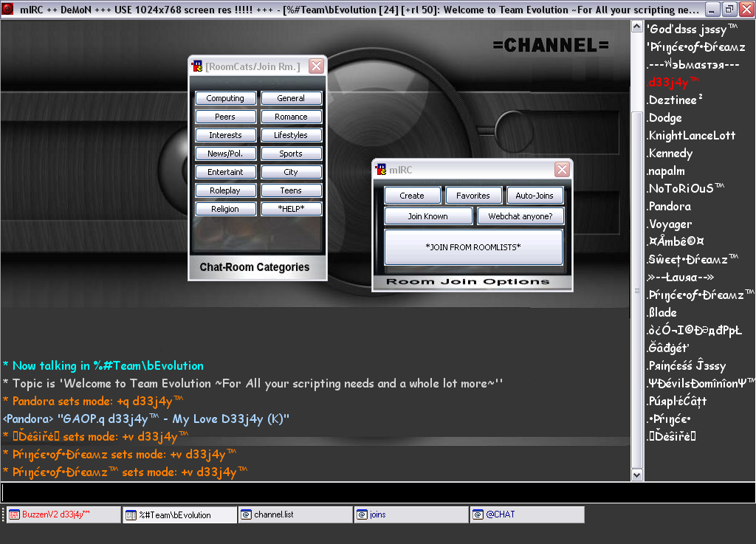Click the channel.list switchbar tab icon
Viewport: 756px width, 544px height.
(247, 514)
